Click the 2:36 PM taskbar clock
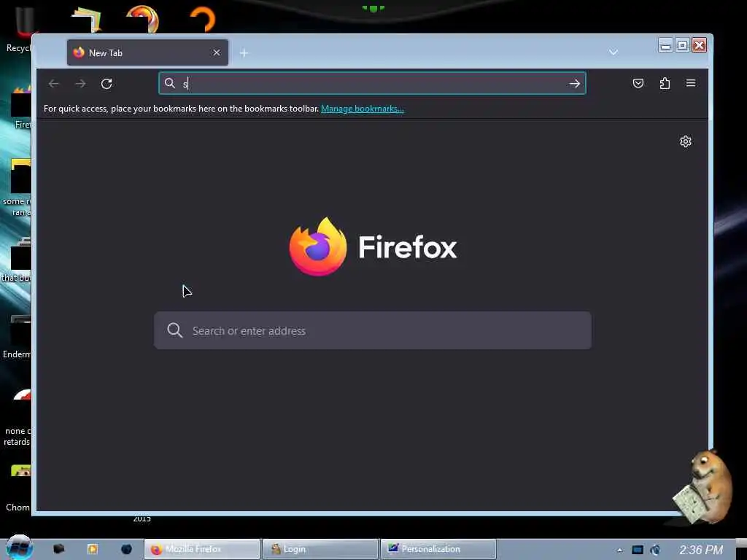 tap(701, 550)
